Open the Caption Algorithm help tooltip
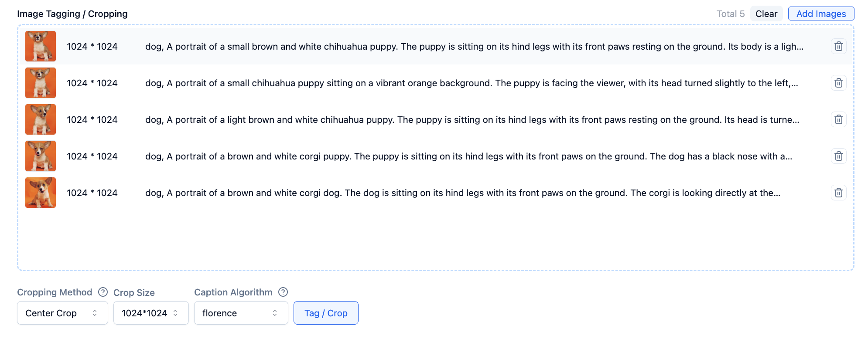The width and height of the screenshot is (868, 339). [283, 292]
